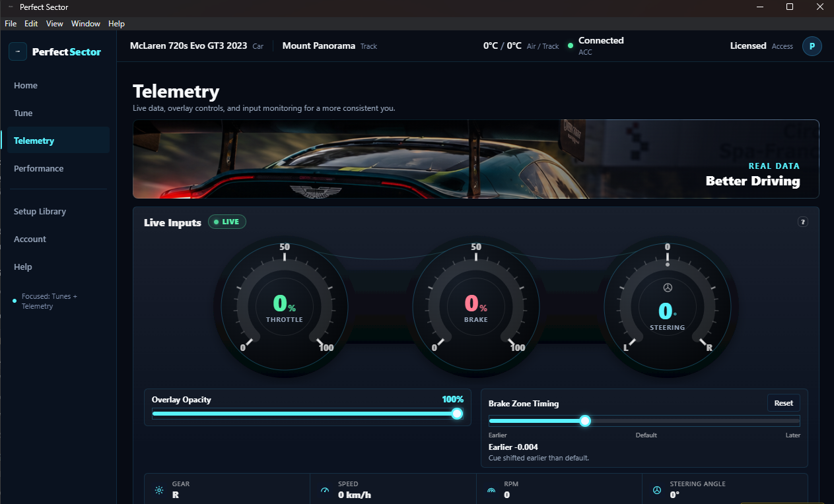Click the Brake Zone Timing slider handle
Viewport: 834px width, 504px height.
tap(584, 421)
